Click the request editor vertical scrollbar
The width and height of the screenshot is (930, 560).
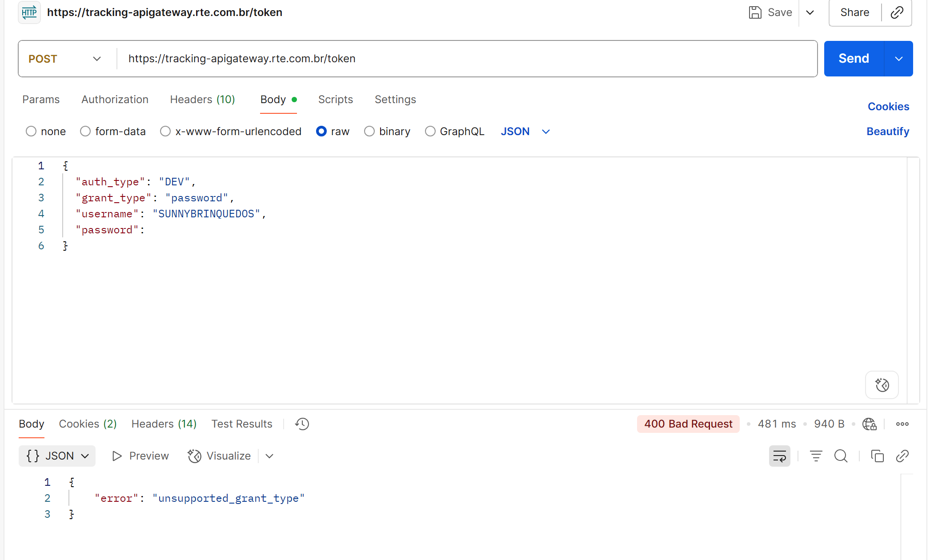(913, 280)
